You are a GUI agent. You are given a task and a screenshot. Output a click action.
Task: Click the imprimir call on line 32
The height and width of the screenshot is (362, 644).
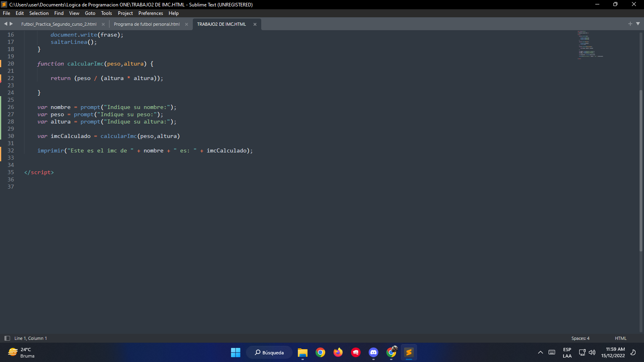51,150
